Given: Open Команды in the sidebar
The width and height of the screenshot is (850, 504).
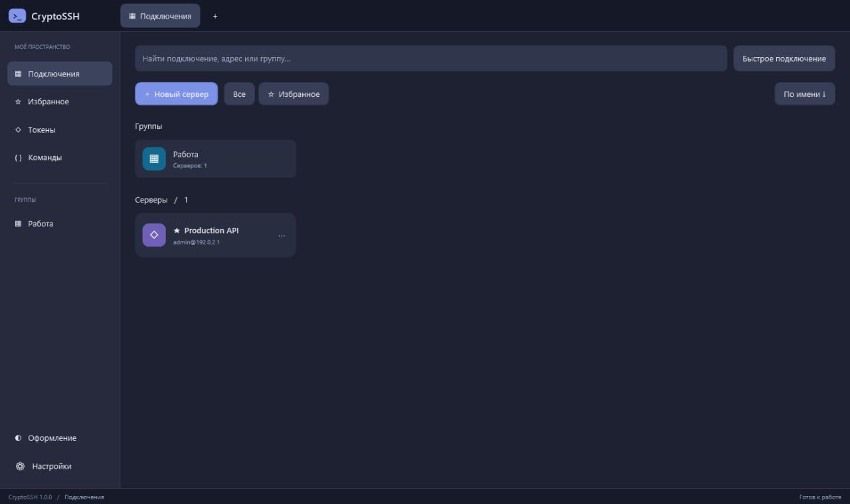Looking at the screenshot, I should [60, 157].
